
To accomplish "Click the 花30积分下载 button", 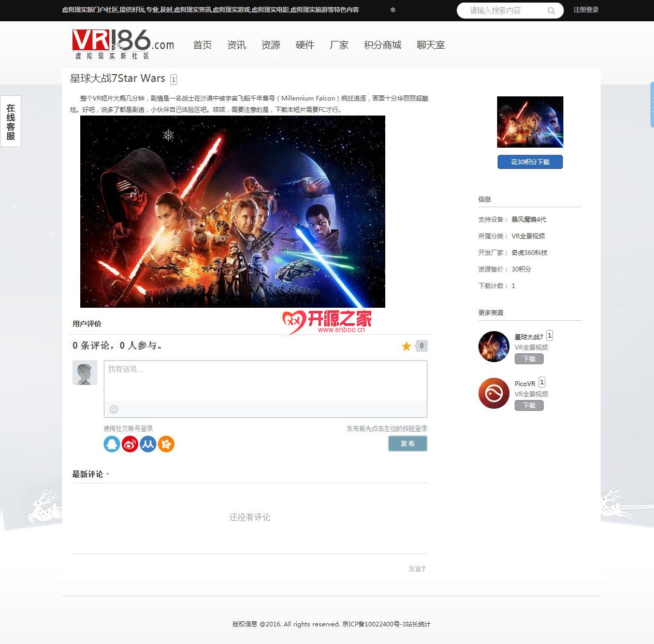I will coord(530,162).
